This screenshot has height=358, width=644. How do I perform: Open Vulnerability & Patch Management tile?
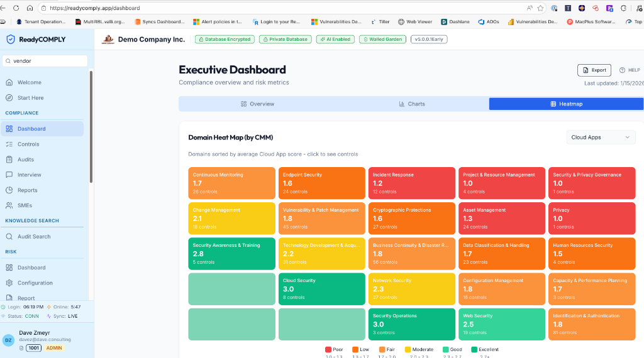tap(321, 218)
